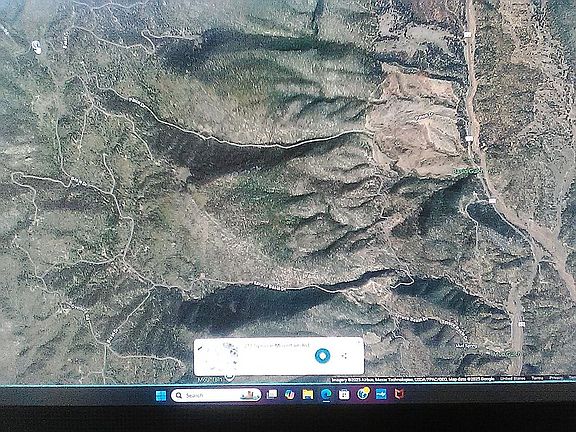This screenshot has width=576, height=432.
Task: Select the white marker pin on the map
Action: point(36,47)
